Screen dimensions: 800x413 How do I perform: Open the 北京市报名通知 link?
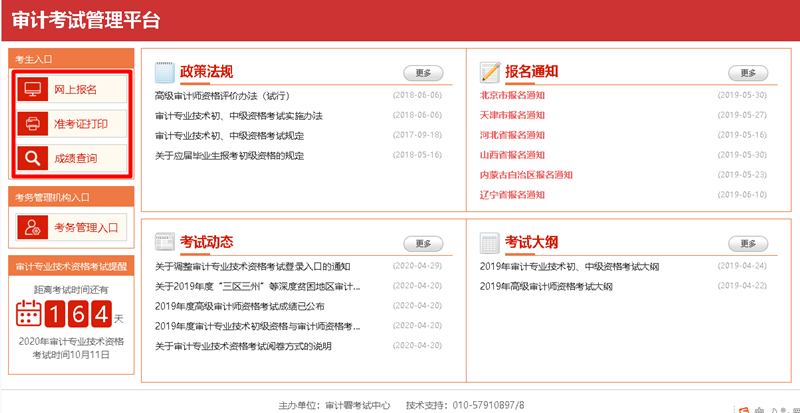pos(512,96)
